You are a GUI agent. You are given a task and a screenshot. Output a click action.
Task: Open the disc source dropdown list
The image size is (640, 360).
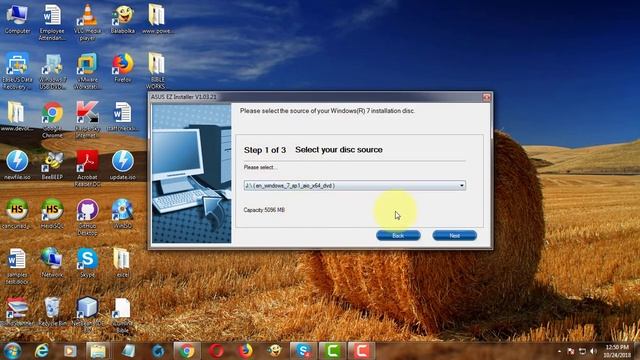[355, 186]
